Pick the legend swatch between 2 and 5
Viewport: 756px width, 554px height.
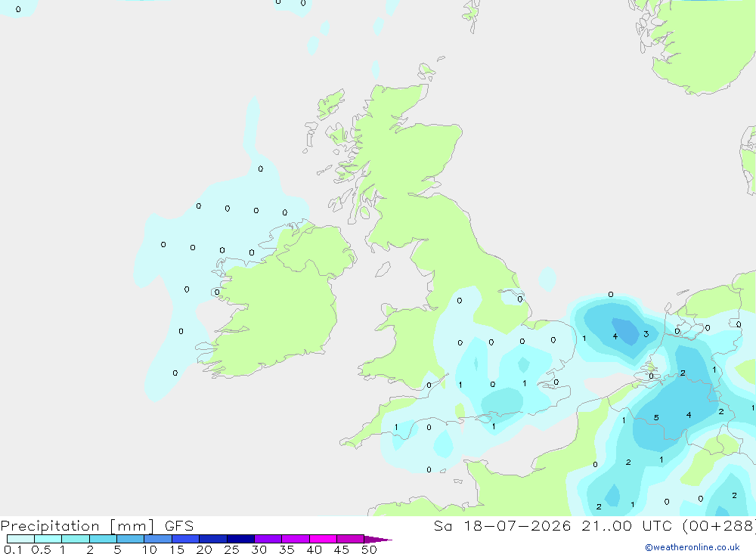coord(103,539)
